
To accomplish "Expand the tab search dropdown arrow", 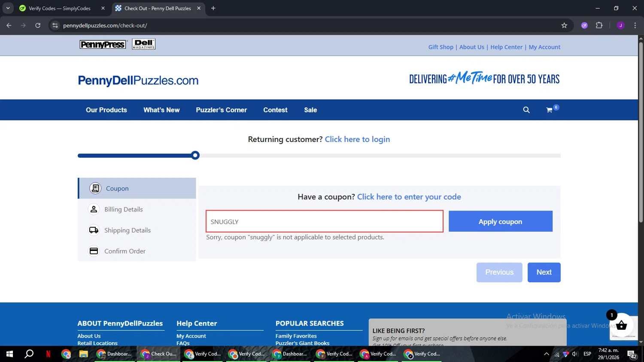I will tap(8, 8).
